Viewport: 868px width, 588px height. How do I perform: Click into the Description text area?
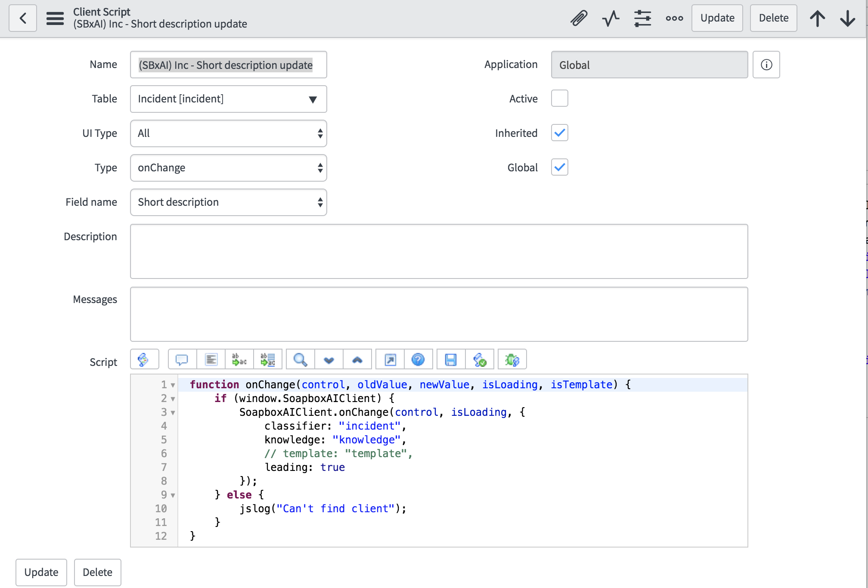pyautogui.click(x=439, y=251)
